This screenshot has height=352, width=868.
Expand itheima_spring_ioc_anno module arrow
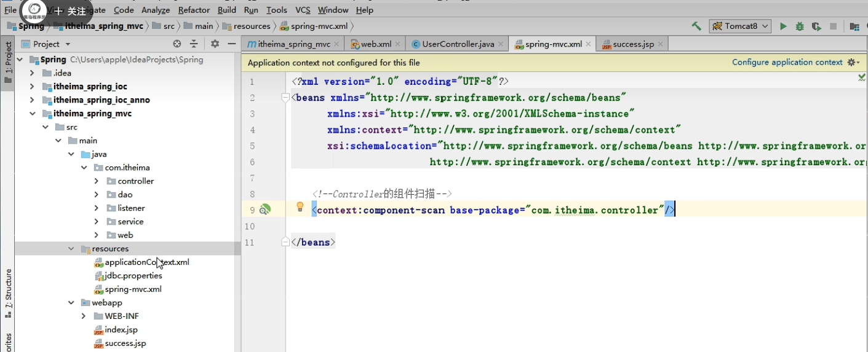pyautogui.click(x=32, y=100)
